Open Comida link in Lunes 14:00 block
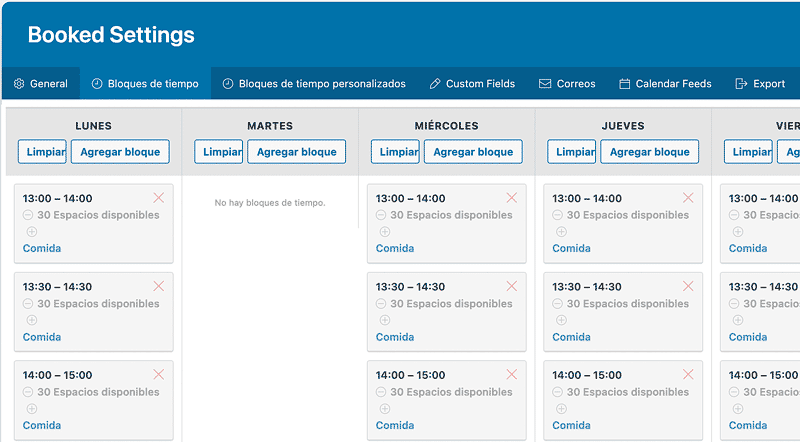This screenshot has width=800, height=442. pos(42,425)
